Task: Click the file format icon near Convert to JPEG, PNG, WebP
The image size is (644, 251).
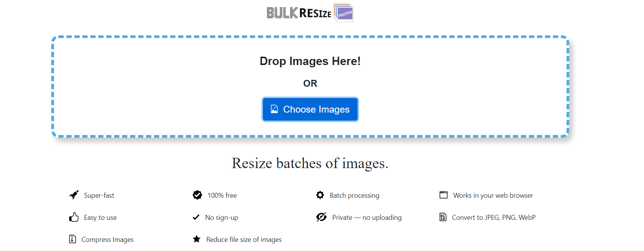Action: point(443,217)
